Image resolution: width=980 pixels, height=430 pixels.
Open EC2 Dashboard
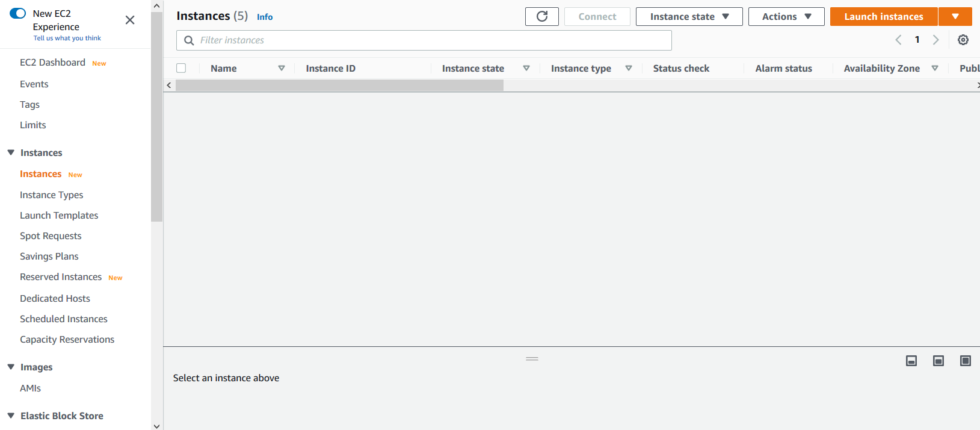[52, 63]
